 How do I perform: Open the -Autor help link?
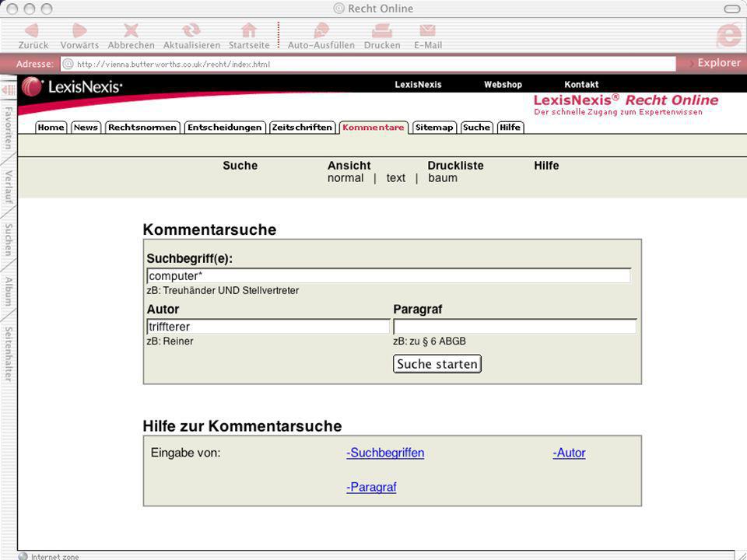click(570, 453)
